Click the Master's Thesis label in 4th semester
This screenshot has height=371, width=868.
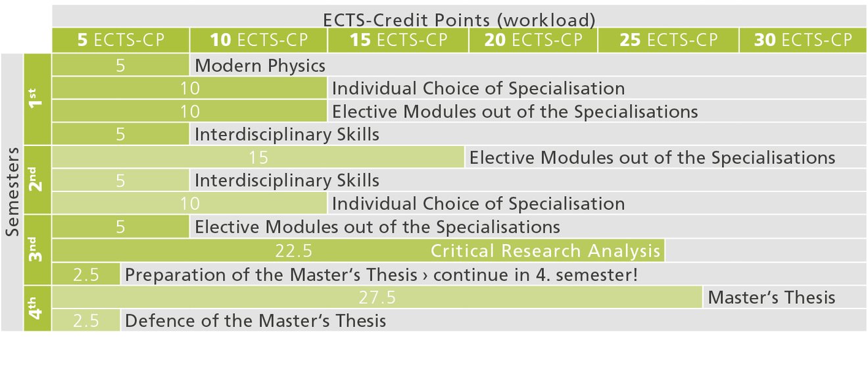(771, 298)
